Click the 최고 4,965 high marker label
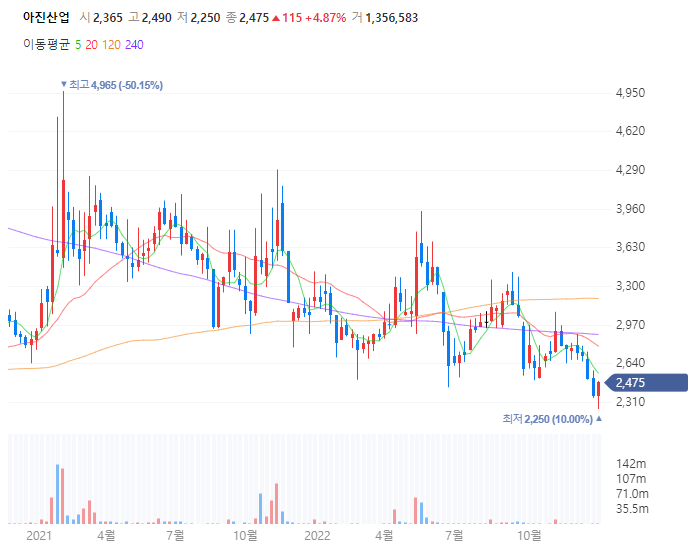Viewport: 695px width, 549px height. [112, 85]
